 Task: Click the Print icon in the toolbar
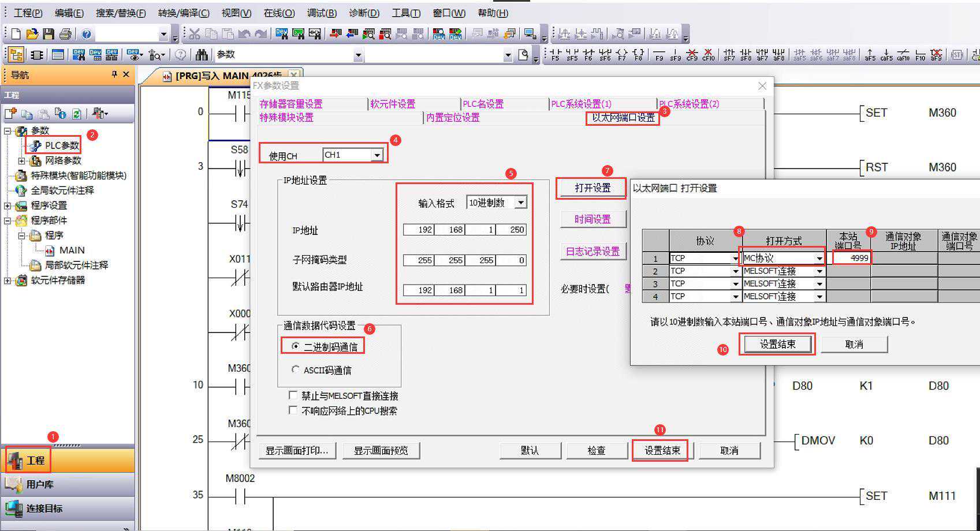(65, 34)
